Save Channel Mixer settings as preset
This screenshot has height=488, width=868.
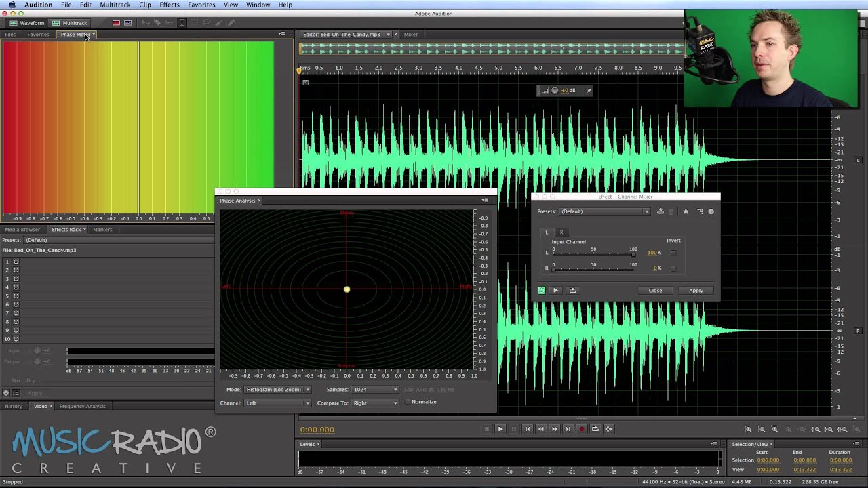[x=660, y=211]
